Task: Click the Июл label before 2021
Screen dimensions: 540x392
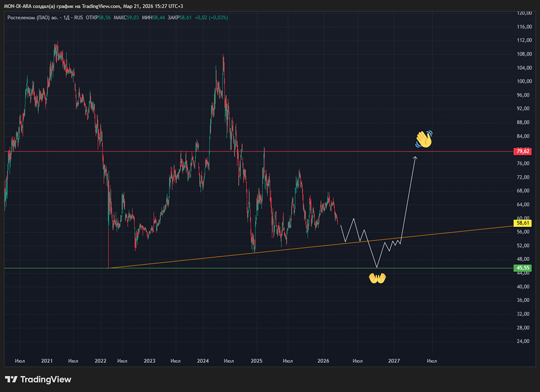Action: tap(19, 361)
